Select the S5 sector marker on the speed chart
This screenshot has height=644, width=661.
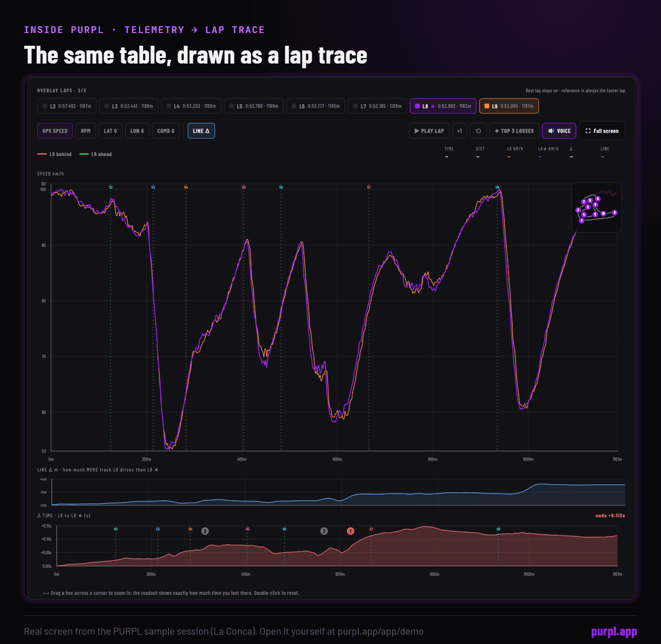click(244, 187)
